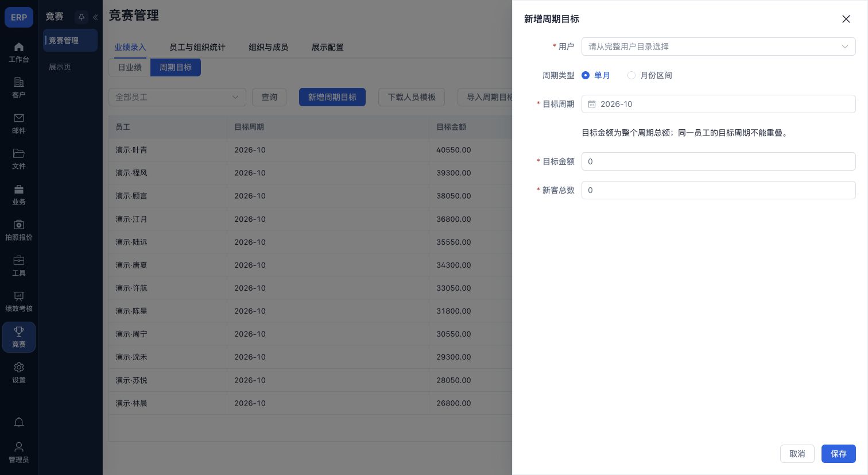The image size is (868, 475).
Task: Expand the 全部员工 filter dropdown
Action: [177, 97]
